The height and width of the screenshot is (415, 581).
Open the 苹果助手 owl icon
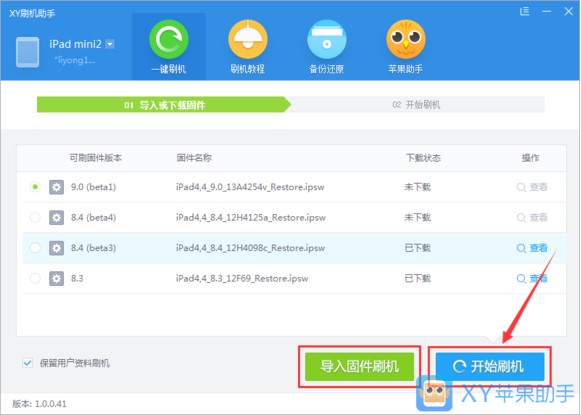tap(405, 39)
